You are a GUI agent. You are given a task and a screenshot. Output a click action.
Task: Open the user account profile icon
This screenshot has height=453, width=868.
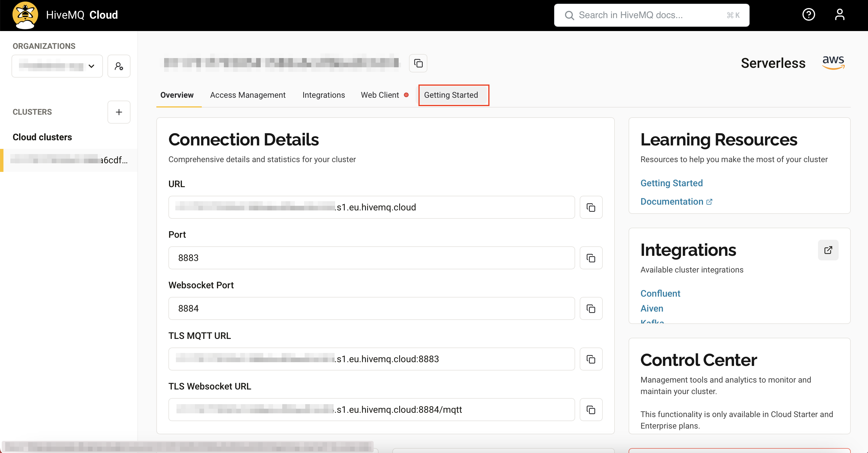(x=839, y=15)
